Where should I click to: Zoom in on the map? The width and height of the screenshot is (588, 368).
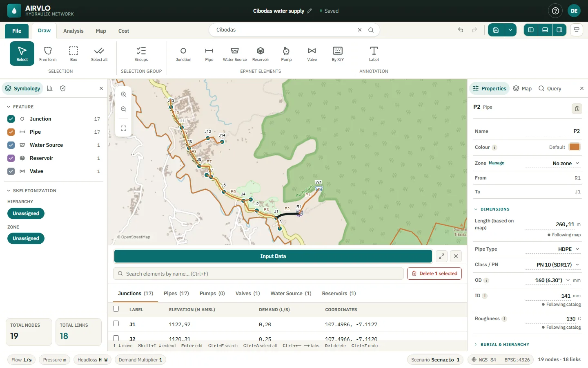[x=123, y=94]
